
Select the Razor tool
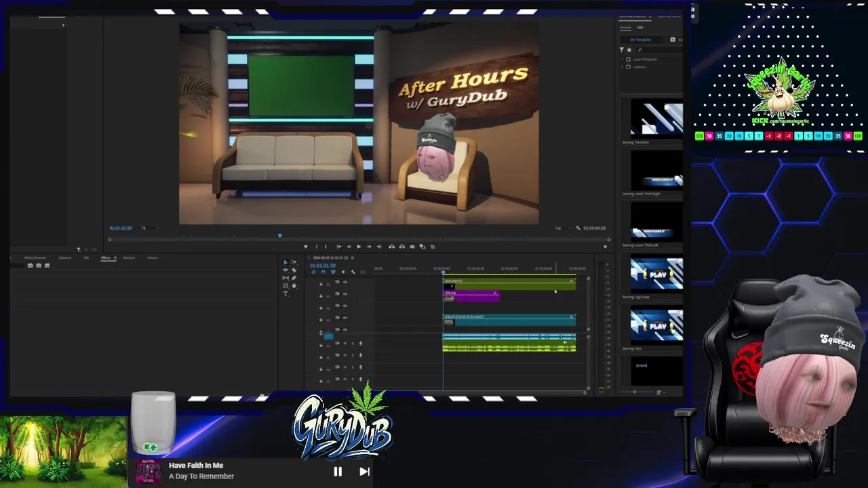294,270
